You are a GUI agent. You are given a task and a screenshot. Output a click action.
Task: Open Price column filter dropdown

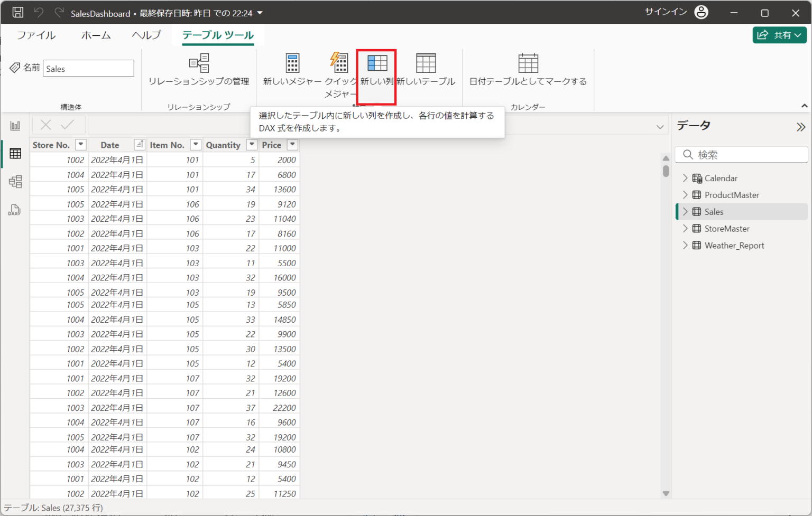292,145
